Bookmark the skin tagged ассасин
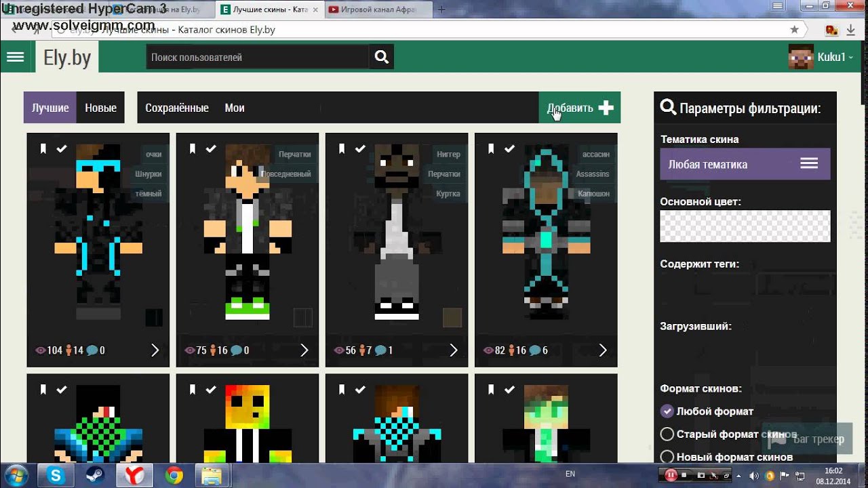The width and height of the screenshot is (868, 488). (490, 148)
